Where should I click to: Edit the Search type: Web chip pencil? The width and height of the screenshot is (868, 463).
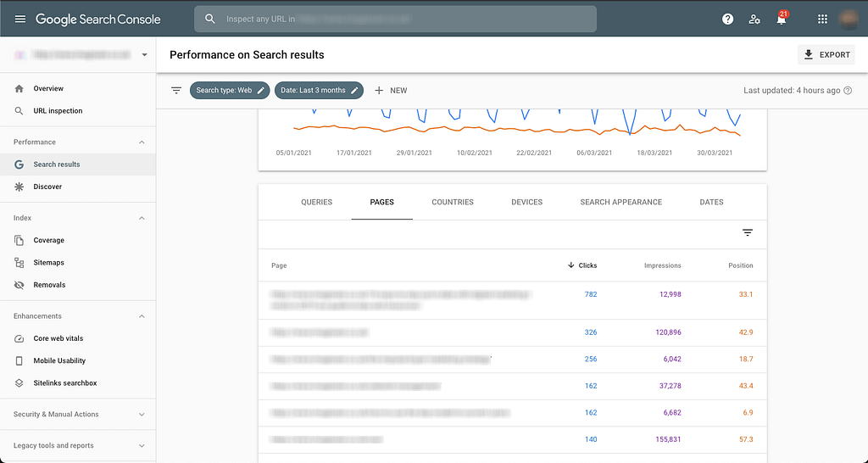(x=261, y=90)
